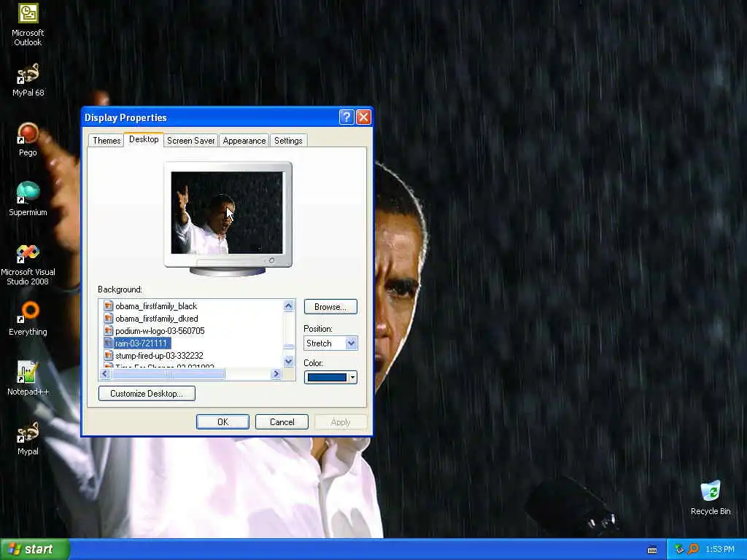Click Cancel in Display Properties
747x560 pixels.
click(x=282, y=422)
